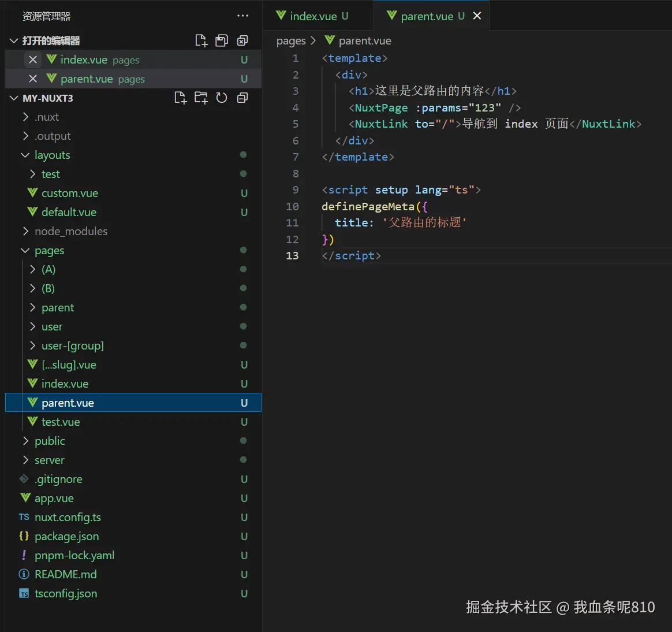Click the script setup tag on line 9

tap(401, 190)
